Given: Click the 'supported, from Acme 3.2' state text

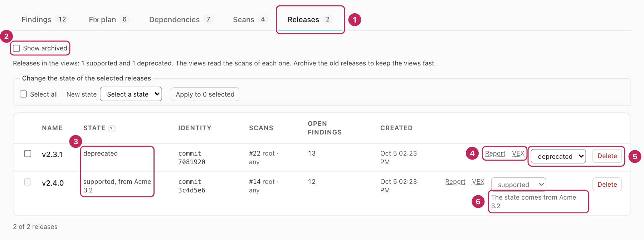Looking at the screenshot, I should (117, 186).
